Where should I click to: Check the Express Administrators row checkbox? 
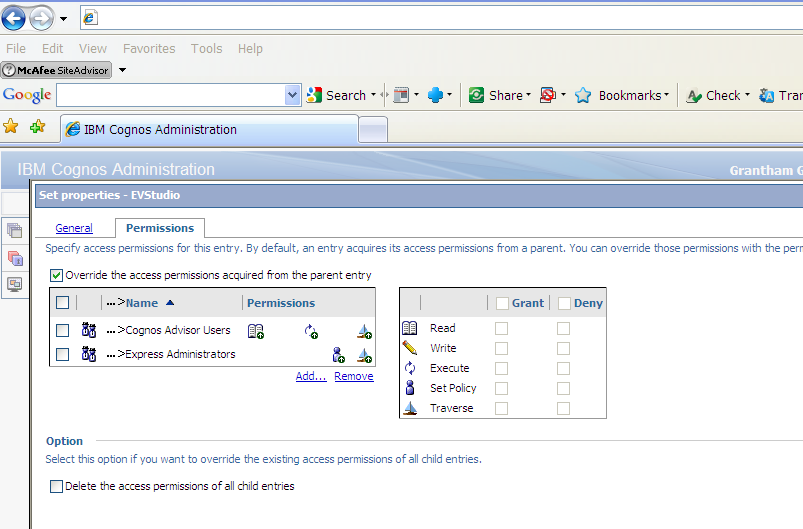62,354
